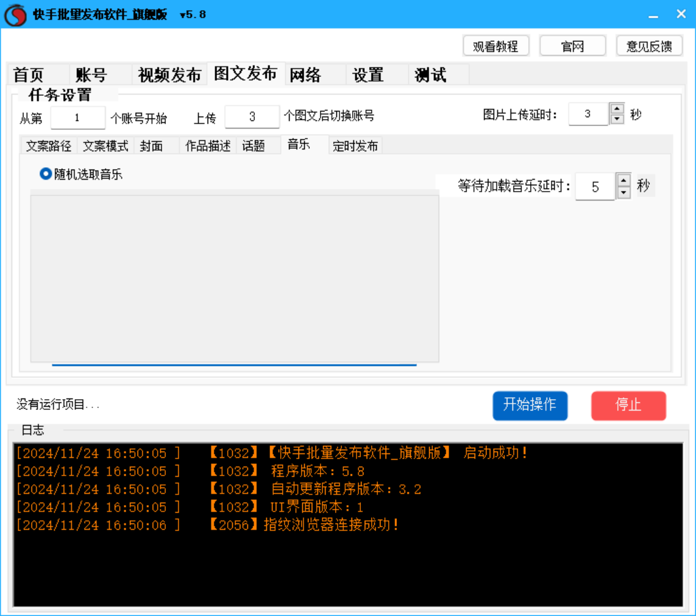
Task: Minimize the 快手批量发布软件 window
Action: (653, 15)
